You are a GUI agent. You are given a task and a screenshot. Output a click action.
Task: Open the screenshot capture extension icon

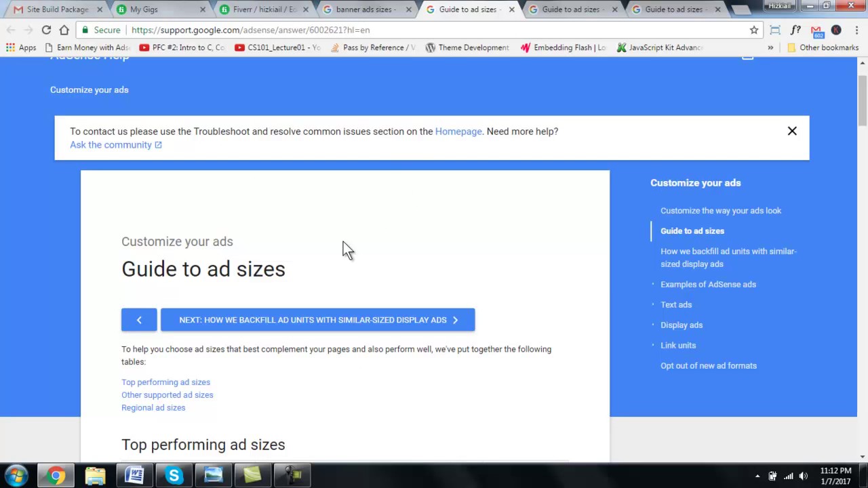point(775,30)
